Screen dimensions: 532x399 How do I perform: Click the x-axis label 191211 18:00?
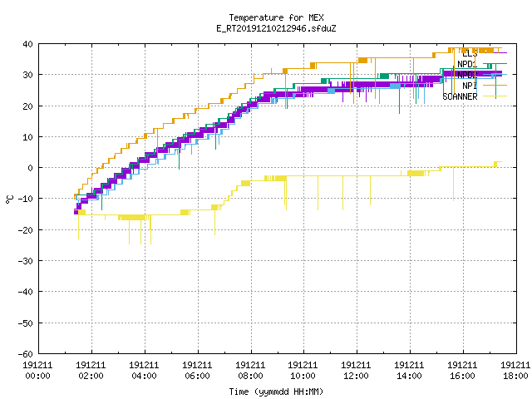click(x=515, y=371)
